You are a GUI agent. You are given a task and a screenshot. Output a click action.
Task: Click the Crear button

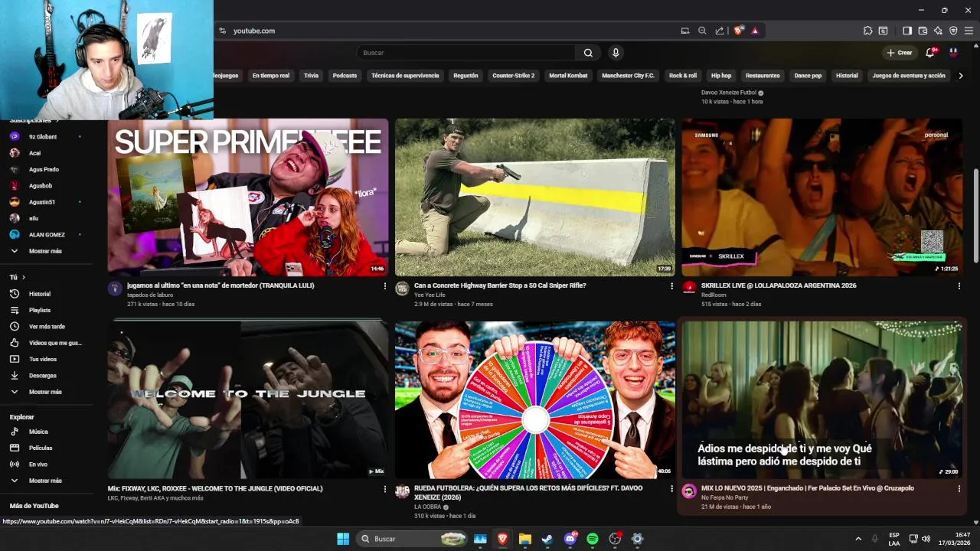point(900,53)
